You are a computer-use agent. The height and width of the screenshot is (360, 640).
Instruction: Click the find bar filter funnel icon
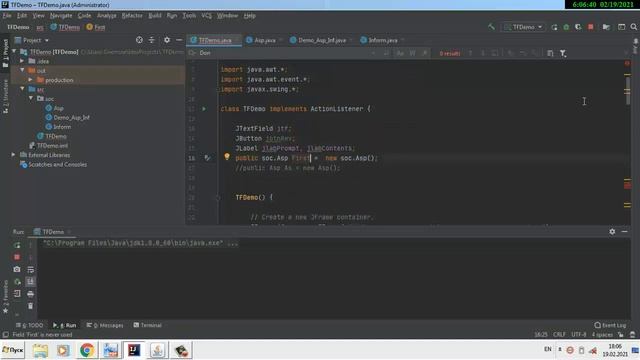pyautogui.click(x=563, y=53)
